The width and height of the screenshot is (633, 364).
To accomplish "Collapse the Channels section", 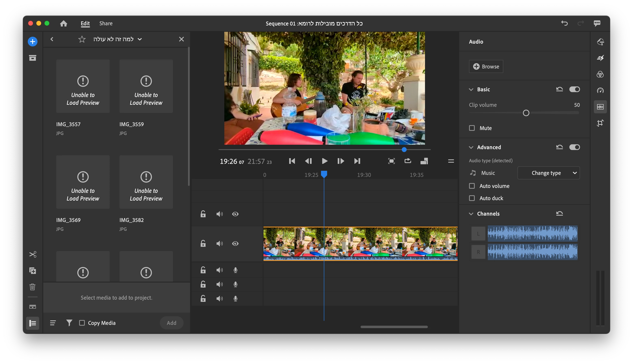I will click(471, 214).
